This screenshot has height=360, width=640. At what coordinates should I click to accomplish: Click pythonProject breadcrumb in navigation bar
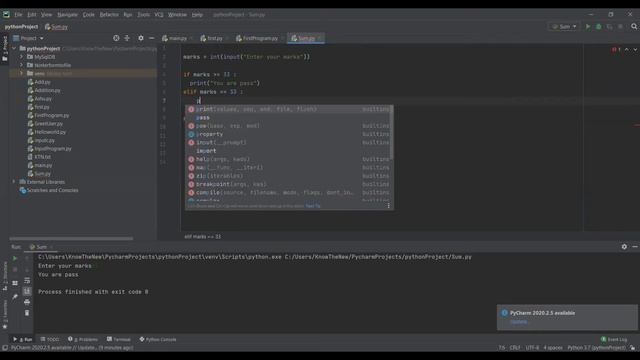point(21,27)
